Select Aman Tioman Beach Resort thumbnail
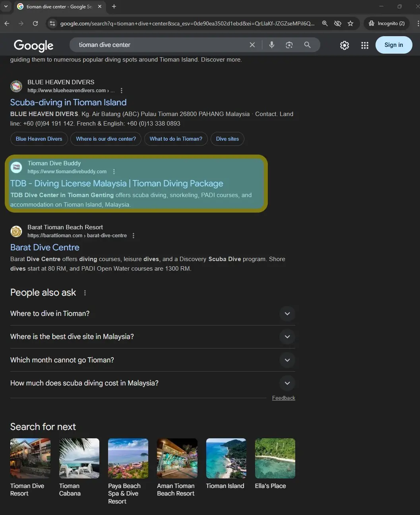Viewport: 420px width, 515px height. coord(177,458)
